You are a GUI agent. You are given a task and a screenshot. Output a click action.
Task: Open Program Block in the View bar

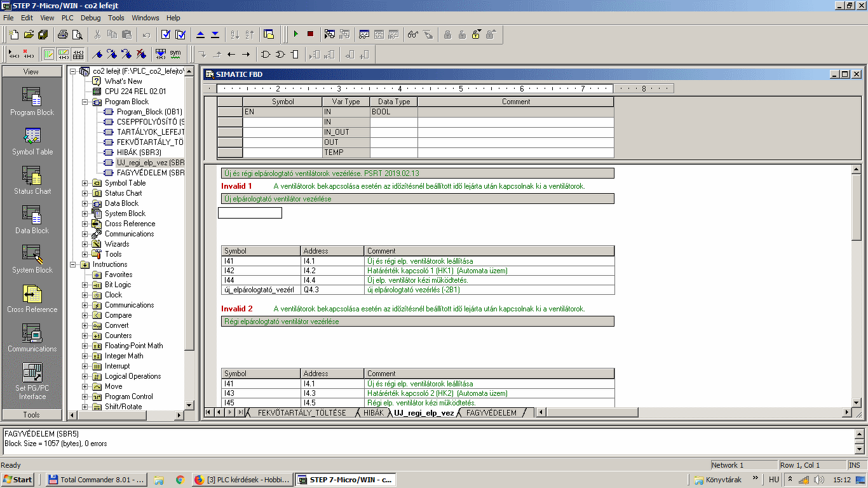(x=32, y=102)
